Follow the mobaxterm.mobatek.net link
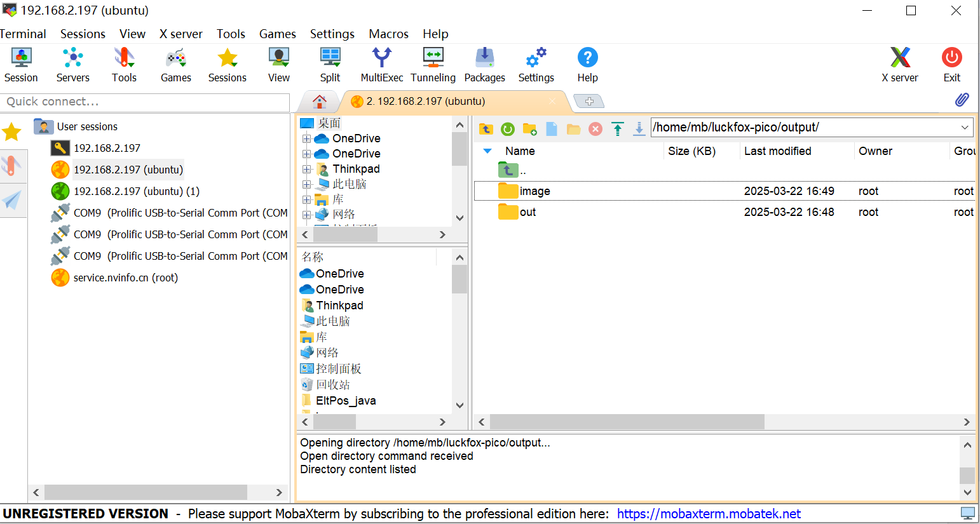 (x=709, y=513)
